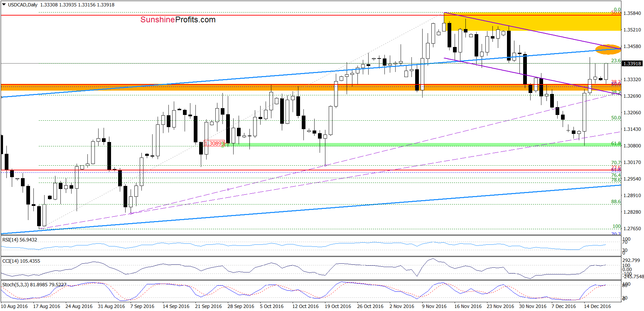Click the 10 Aug 2016 date label
Viewport: 644px width, 311px height.
coord(14,306)
